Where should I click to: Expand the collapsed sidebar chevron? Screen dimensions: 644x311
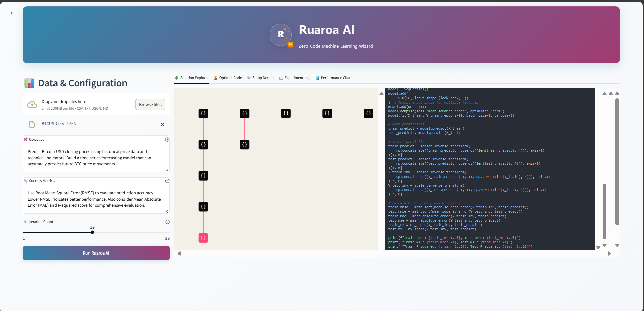point(12,13)
